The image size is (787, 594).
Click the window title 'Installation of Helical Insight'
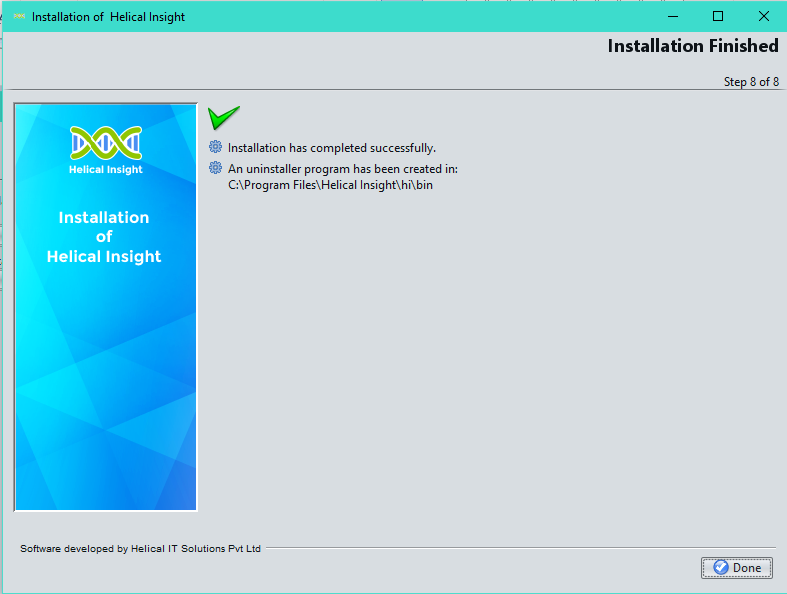pos(108,17)
